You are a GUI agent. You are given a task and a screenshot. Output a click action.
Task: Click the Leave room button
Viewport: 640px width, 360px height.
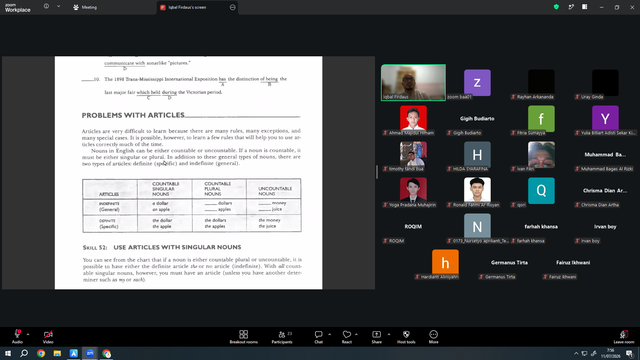pos(624,336)
